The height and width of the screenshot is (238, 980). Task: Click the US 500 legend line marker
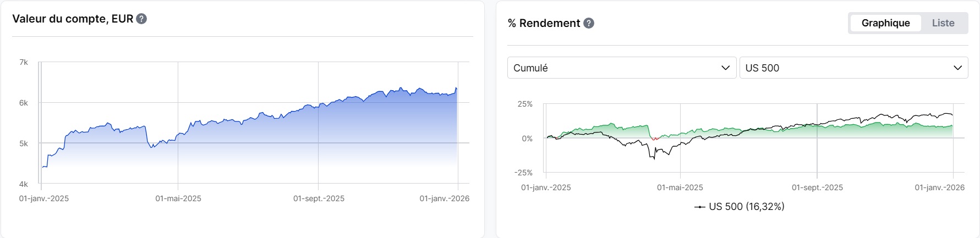point(700,207)
